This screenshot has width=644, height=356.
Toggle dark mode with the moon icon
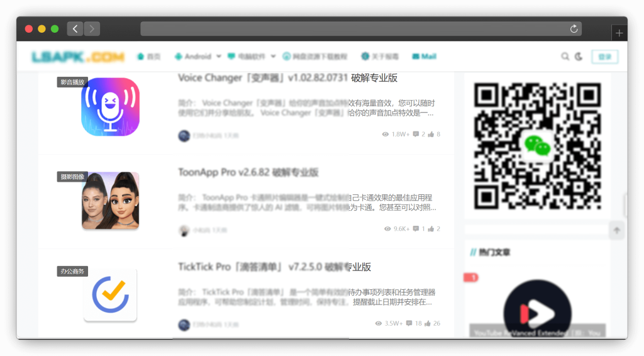(579, 57)
